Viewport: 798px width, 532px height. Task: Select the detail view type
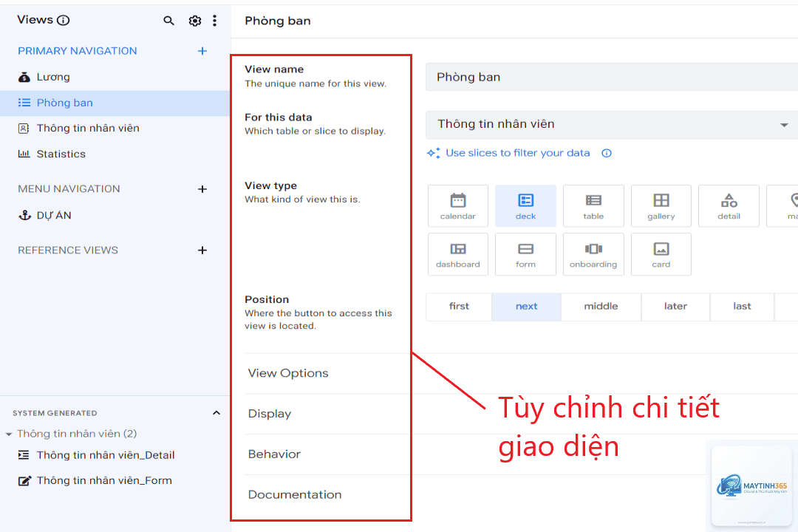click(729, 205)
